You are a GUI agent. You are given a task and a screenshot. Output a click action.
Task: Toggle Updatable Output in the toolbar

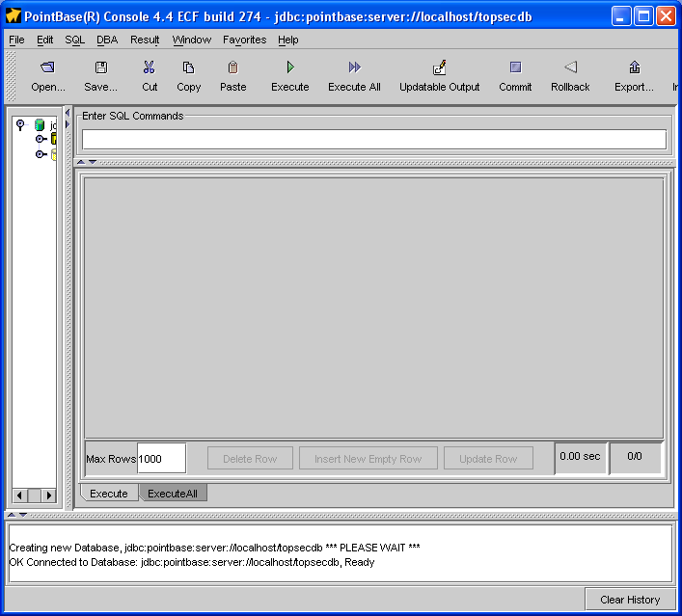tap(439, 67)
